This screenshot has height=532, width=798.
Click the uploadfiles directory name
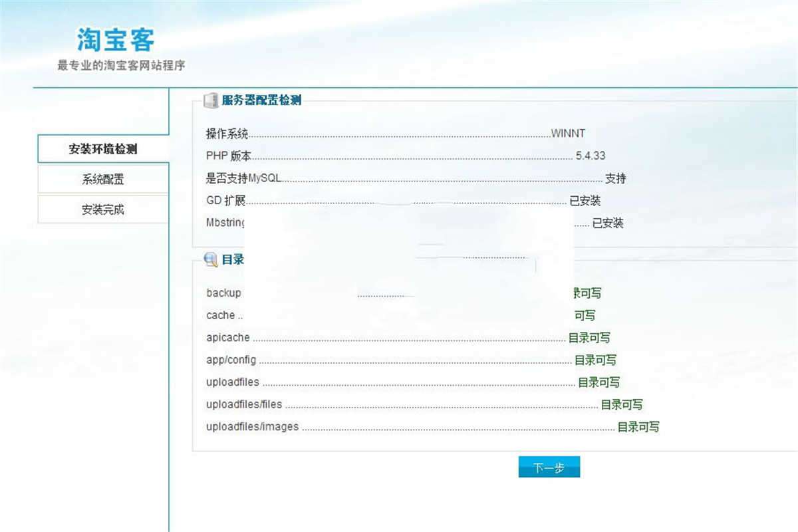[233, 382]
